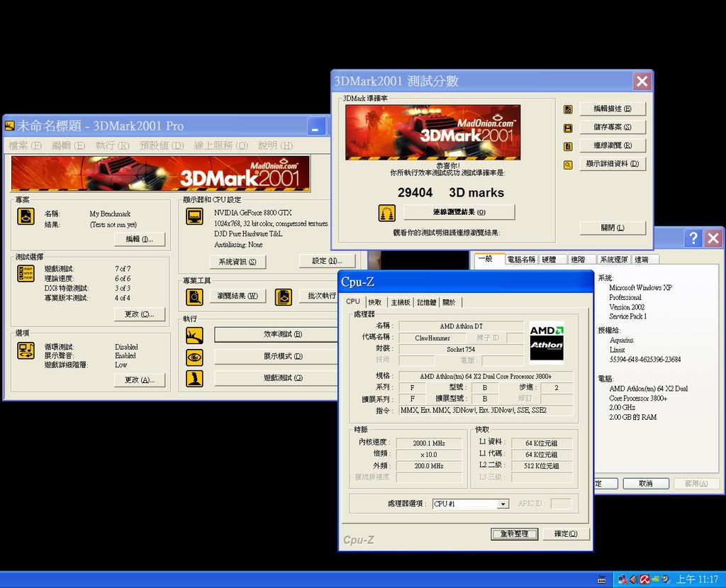This screenshot has width=726, height=588.
Task: Click the test selection checklist icon
Action: [x=26, y=273]
